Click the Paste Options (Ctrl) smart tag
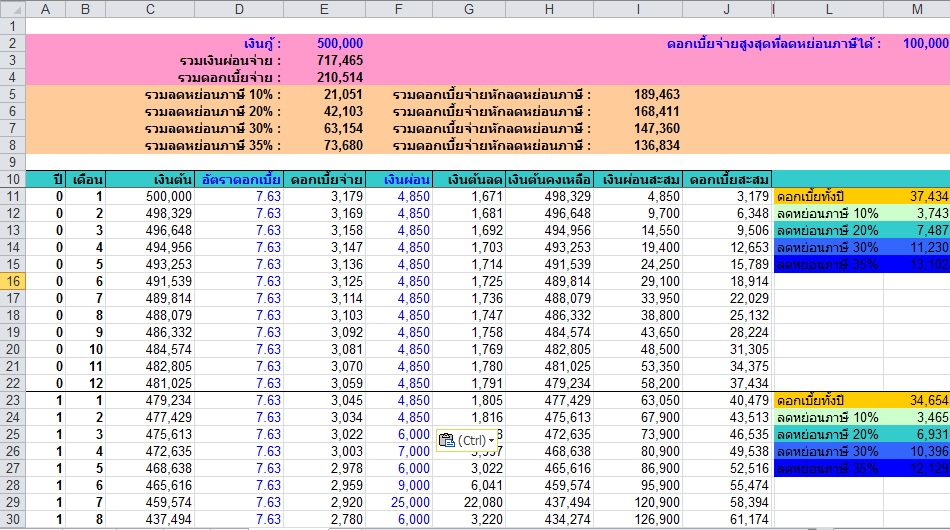Image resolution: width=950 pixels, height=530 pixels. pos(467,440)
